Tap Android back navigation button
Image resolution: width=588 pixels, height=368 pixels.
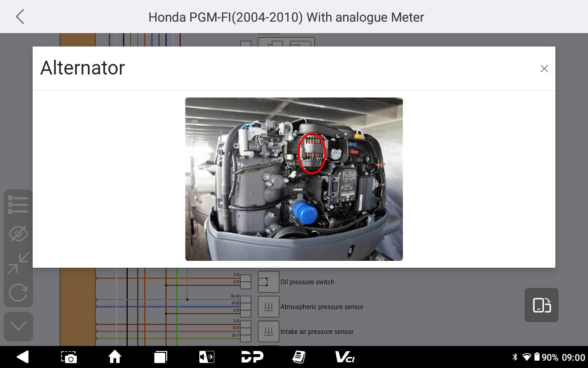(23, 357)
